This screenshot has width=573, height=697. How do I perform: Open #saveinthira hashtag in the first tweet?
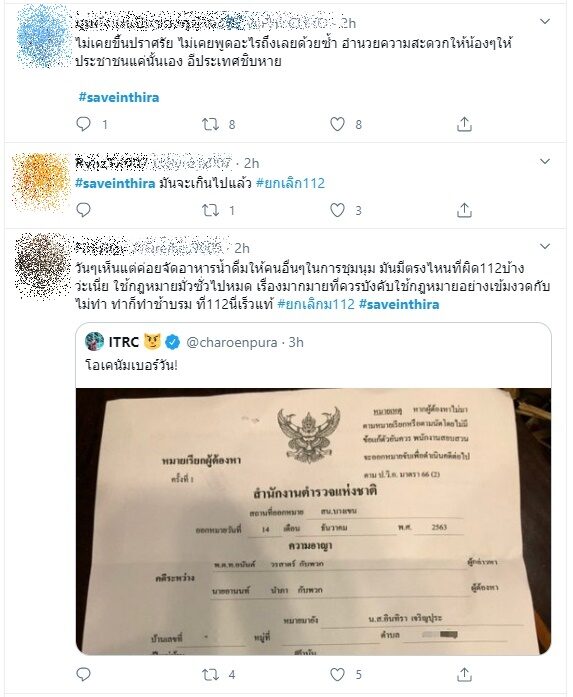119,97
